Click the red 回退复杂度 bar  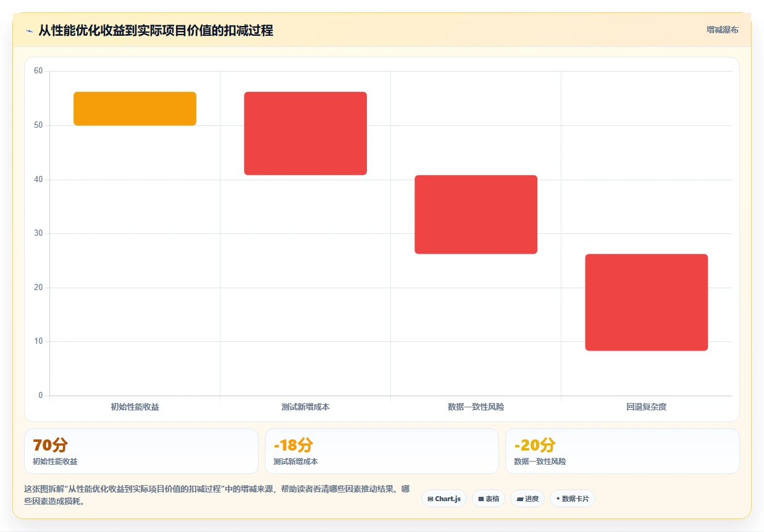[x=646, y=302]
